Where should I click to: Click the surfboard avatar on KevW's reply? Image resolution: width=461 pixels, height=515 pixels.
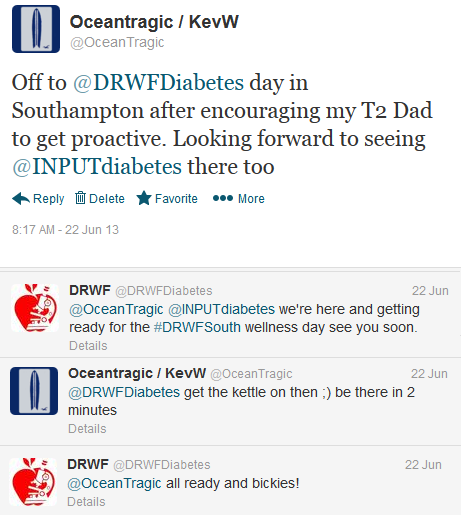34,391
